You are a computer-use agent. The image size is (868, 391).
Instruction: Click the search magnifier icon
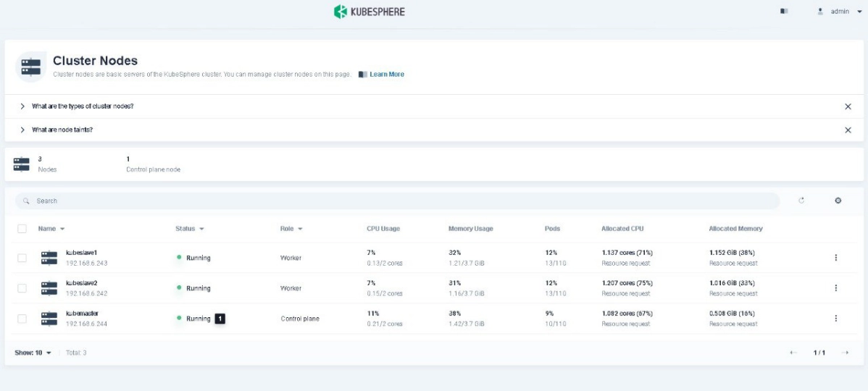(26, 201)
